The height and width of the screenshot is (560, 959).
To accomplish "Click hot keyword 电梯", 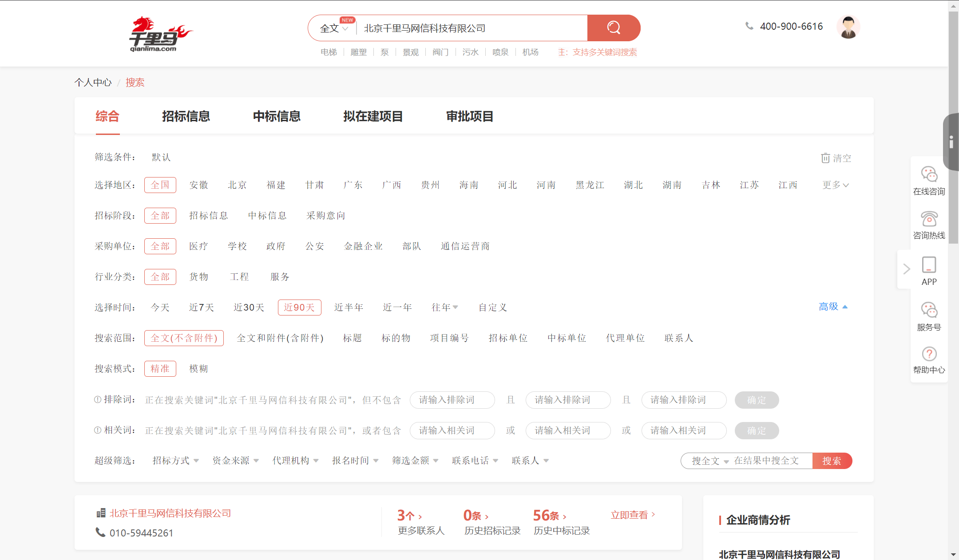I will (329, 52).
